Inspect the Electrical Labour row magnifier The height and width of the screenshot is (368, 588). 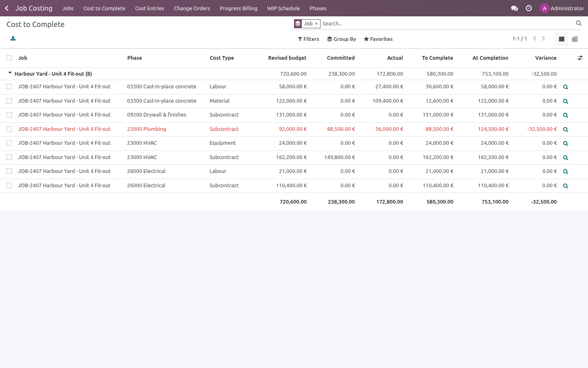click(x=566, y=172)
